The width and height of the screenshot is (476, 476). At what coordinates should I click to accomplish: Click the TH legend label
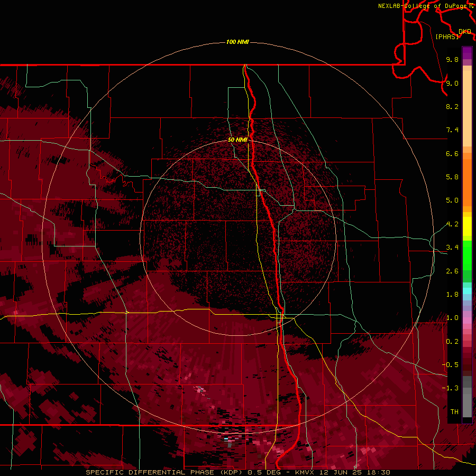(454, 411)
